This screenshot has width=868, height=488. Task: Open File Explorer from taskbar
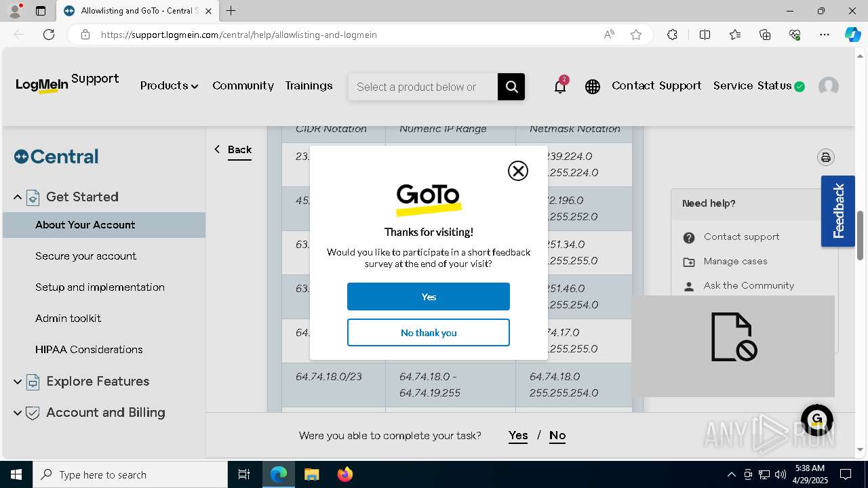click(x=311, y=474)
